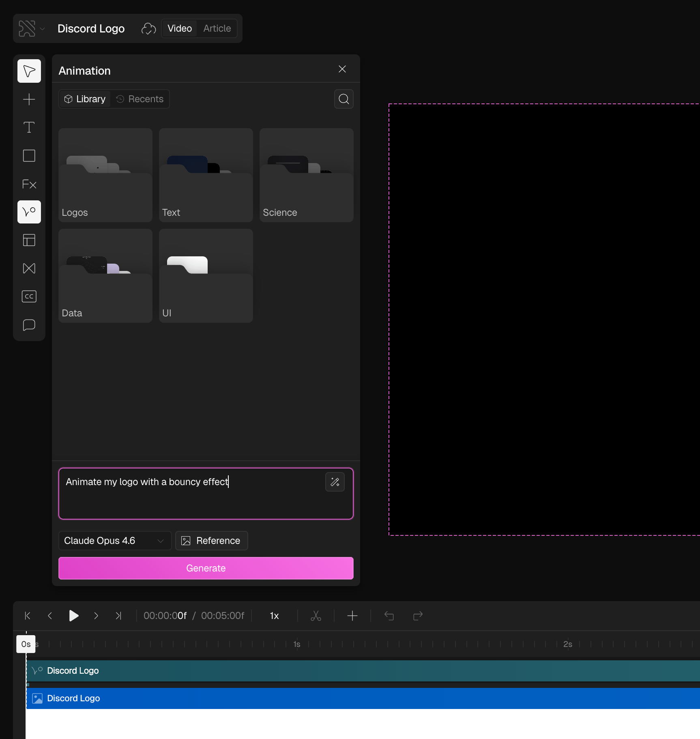Image resolution: width=700 pixels, height=739 pixels.
Task: Play the timeline
Action: click(73, 616)
